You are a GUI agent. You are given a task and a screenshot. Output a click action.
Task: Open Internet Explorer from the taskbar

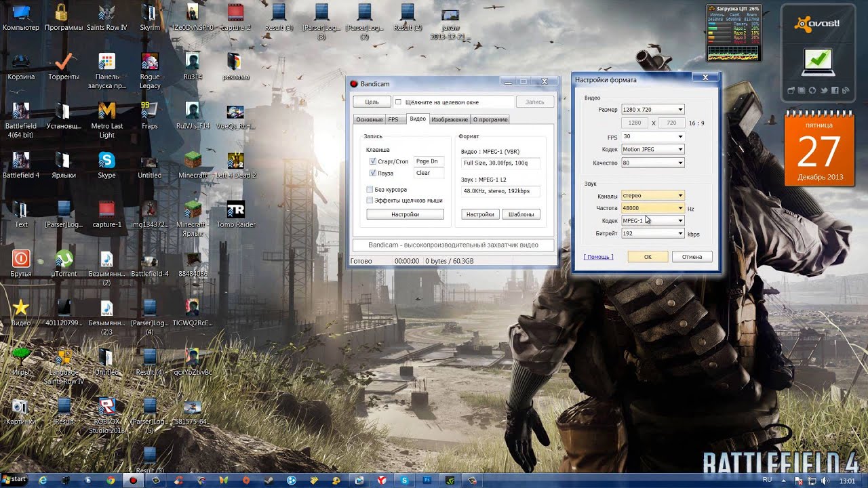[43, 480]
